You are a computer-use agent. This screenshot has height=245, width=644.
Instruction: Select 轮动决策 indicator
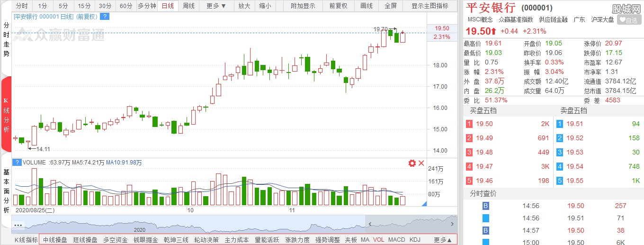pos(206,240)
